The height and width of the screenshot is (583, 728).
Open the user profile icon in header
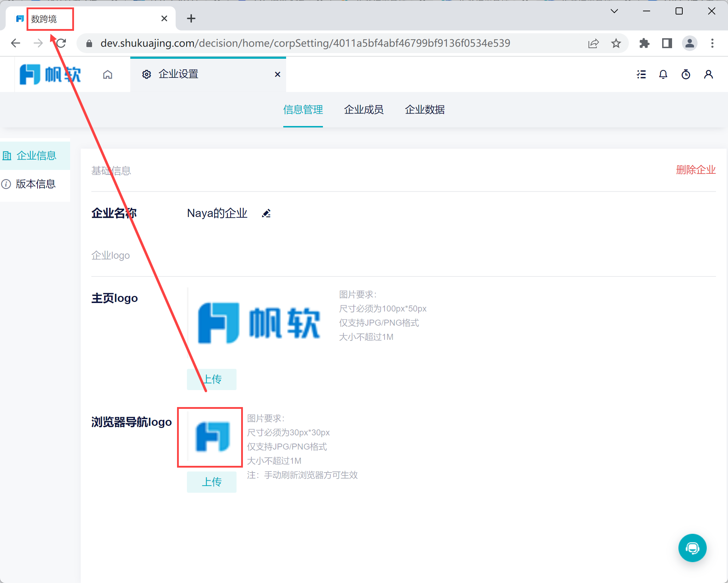709,74
